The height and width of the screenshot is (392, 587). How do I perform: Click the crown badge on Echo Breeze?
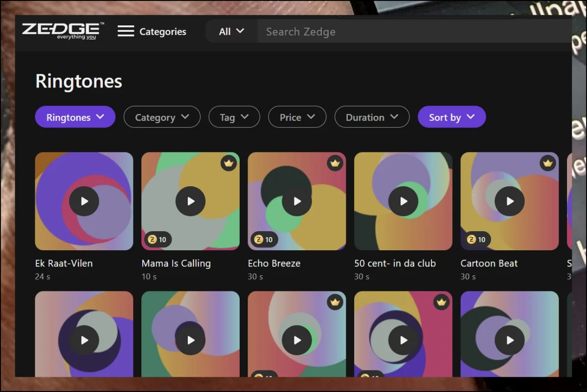335,163
